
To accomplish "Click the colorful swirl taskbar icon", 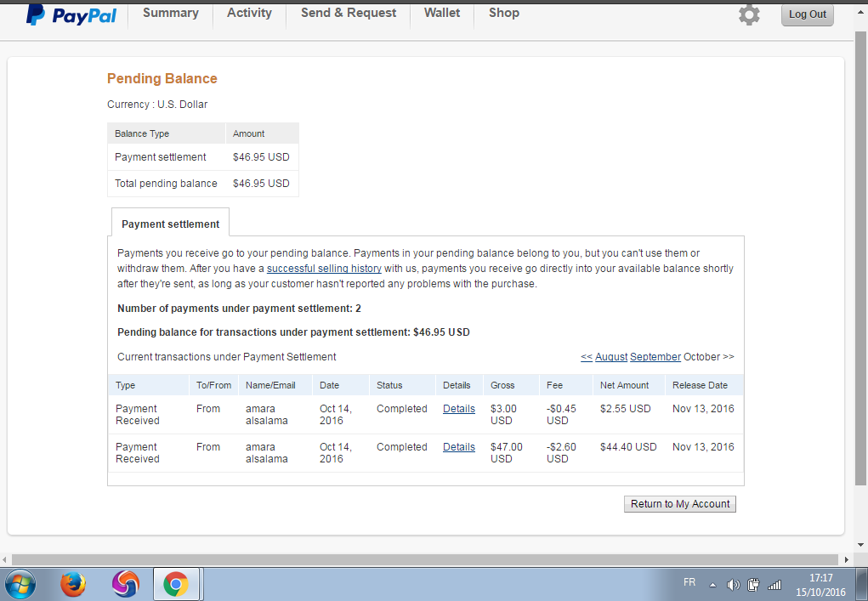I will coord(126,584).
